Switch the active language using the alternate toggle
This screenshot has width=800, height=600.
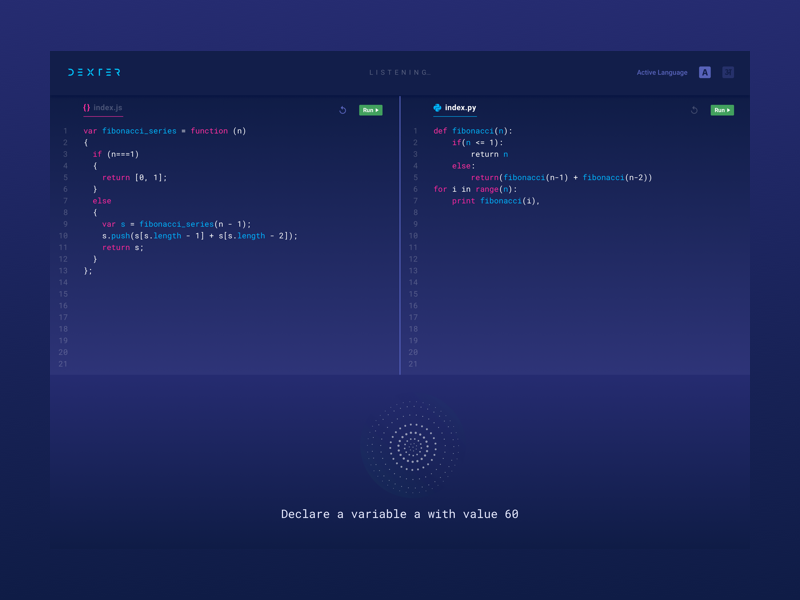(x=727, y=72)
